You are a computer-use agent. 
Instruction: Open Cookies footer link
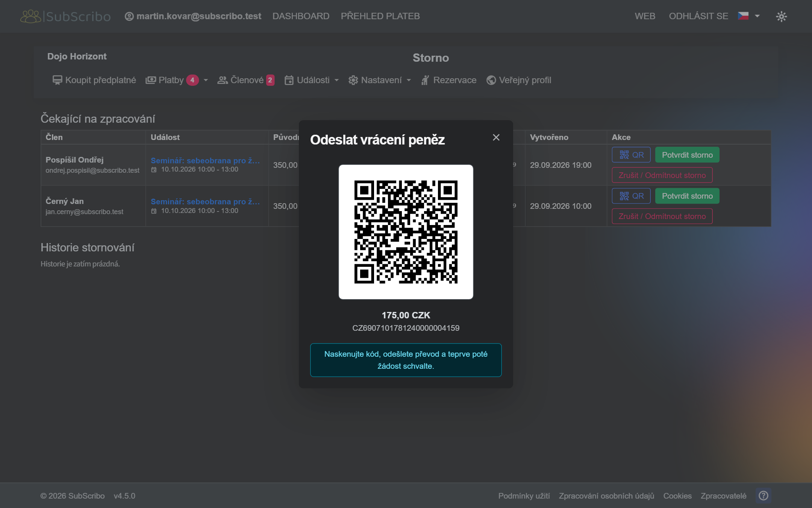click(677, 496)
